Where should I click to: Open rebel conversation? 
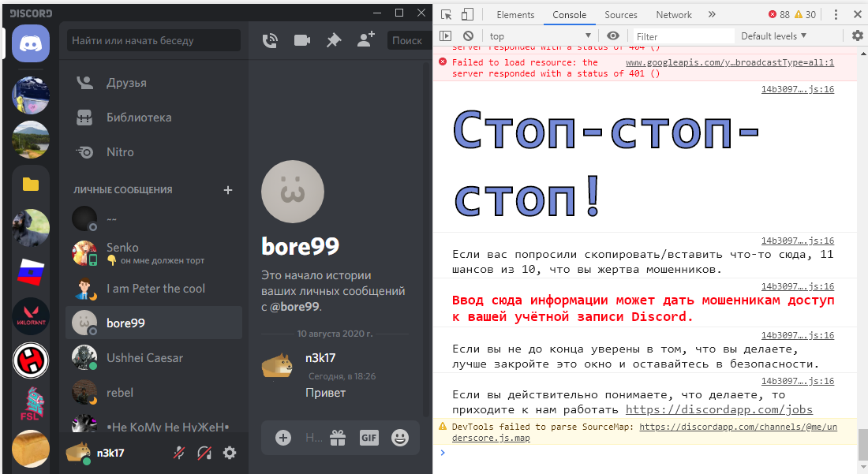pyautogui.click(x=153, y=392)
